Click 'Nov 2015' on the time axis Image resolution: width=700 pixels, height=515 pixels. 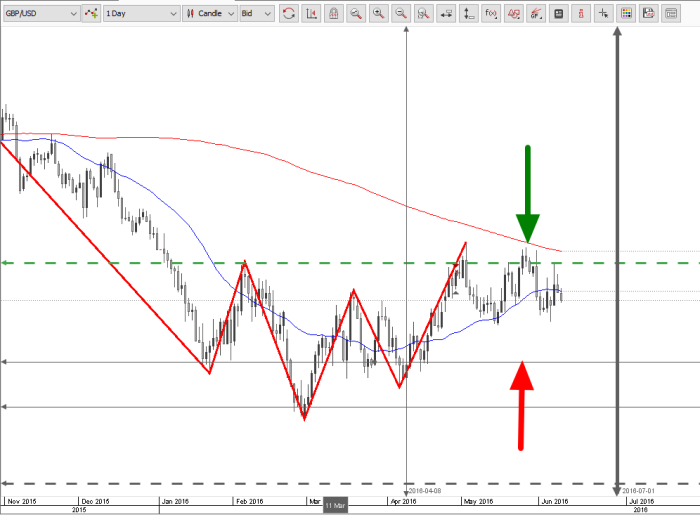coord(22,501)
